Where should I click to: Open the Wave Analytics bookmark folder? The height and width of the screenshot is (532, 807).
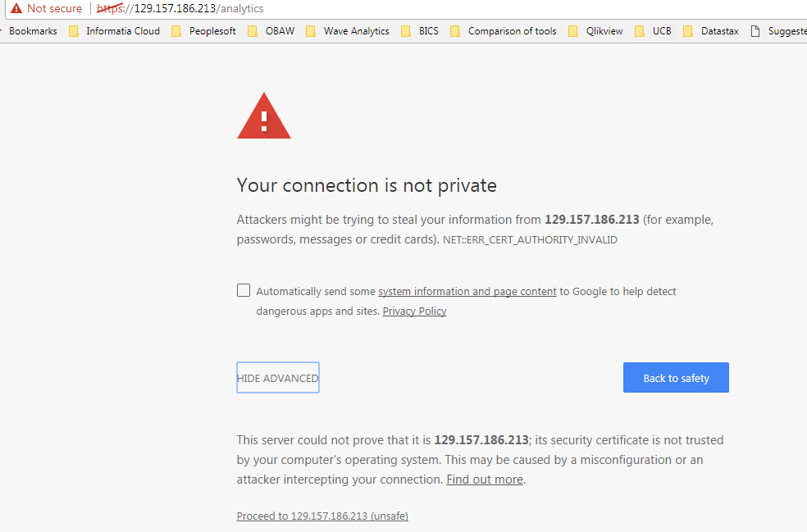(348, 31)
